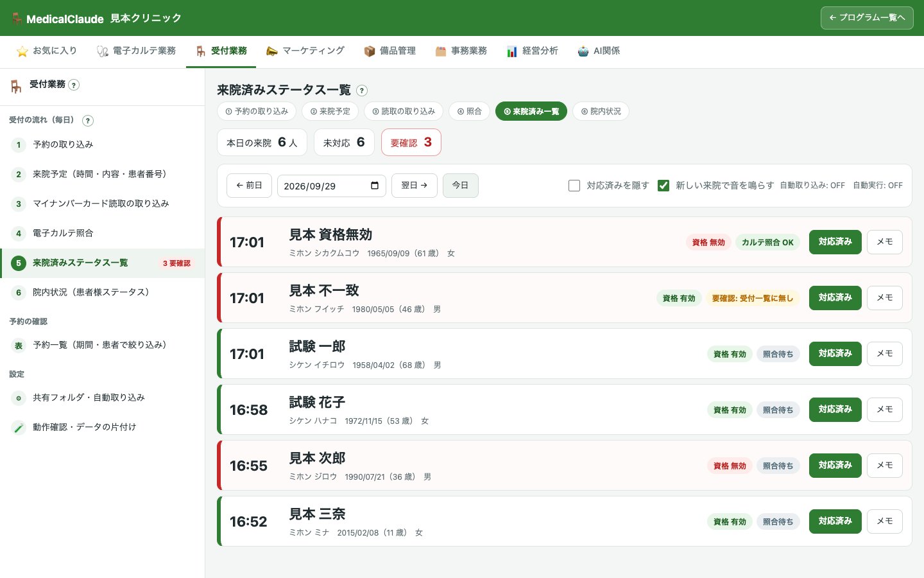
Task: Filter by 要確認 3 counter
Action: [x=411, y=143]
